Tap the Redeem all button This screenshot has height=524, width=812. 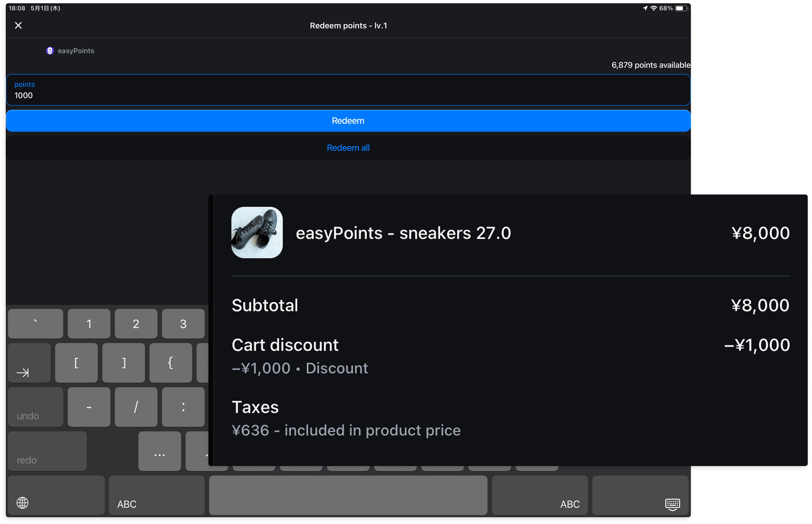tap(348, 148)
